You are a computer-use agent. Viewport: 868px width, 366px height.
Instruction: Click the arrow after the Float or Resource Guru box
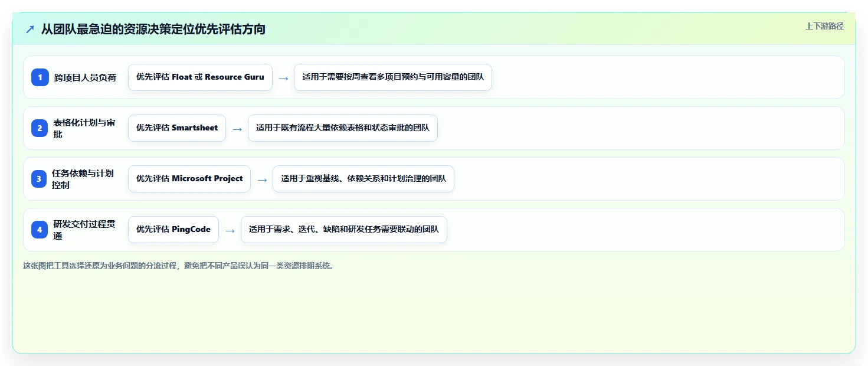coord(283,79)
